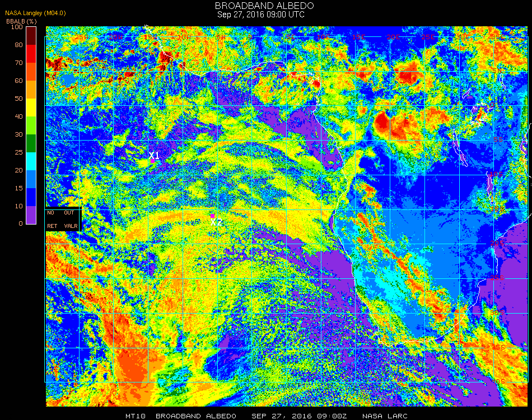This screenshot has height=420, width=532.
Task: Click the 5S latitude label
Action: click(498, 140)
